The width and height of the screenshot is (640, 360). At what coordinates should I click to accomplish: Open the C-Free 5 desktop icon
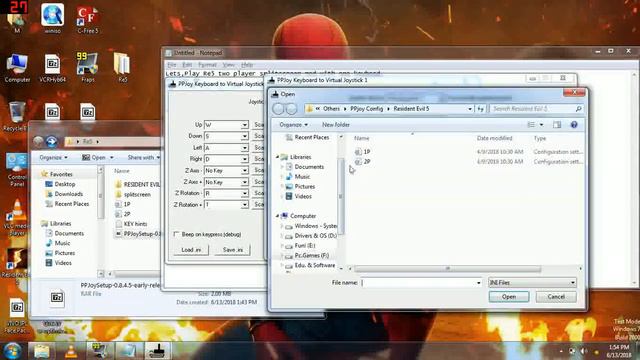pyautogui.click(x=87, y=19)
